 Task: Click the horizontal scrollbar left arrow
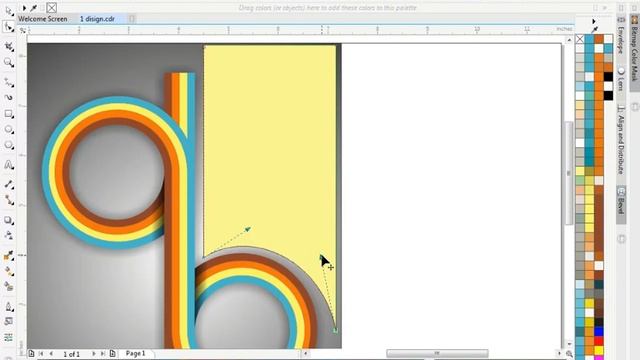click(305, 353)
